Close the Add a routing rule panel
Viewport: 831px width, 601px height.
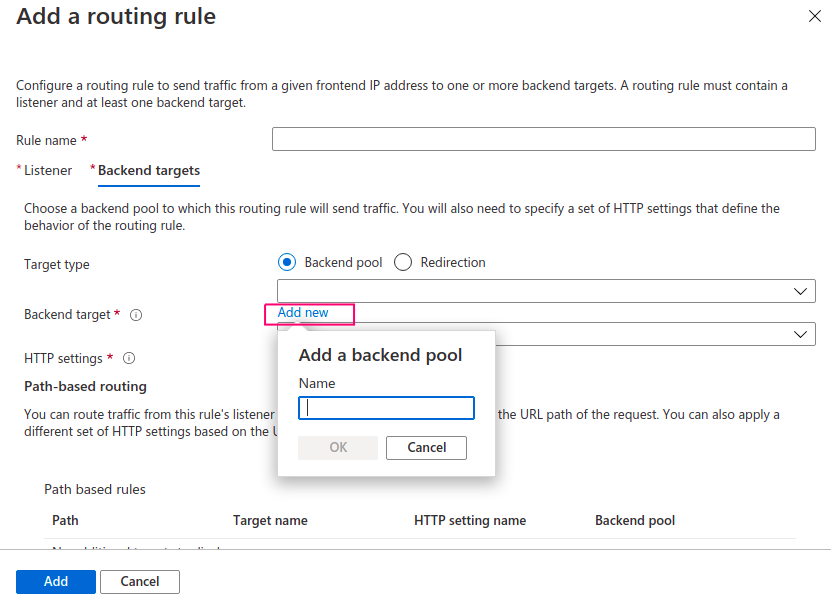(813, 17)
